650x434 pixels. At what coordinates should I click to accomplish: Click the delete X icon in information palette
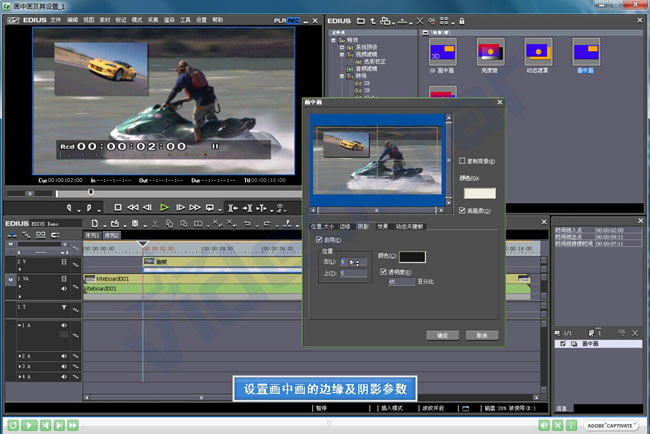tap(635, 333)
